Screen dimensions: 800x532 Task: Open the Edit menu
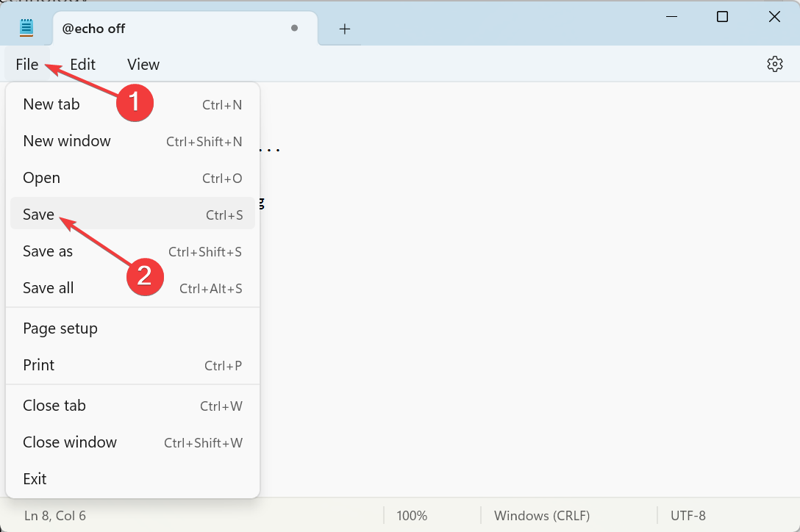[82, 65]
